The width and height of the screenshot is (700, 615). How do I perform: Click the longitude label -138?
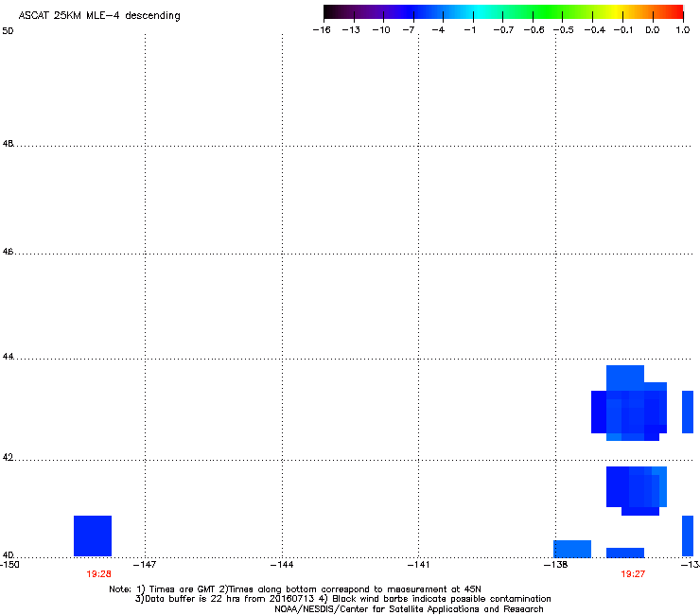click(556, 565)
